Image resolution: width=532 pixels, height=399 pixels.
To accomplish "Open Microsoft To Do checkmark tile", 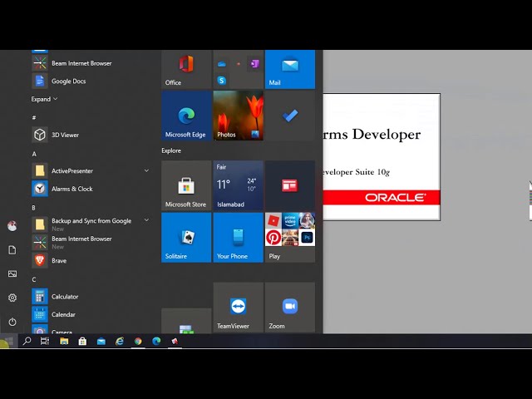I will [x=290, y=116].
